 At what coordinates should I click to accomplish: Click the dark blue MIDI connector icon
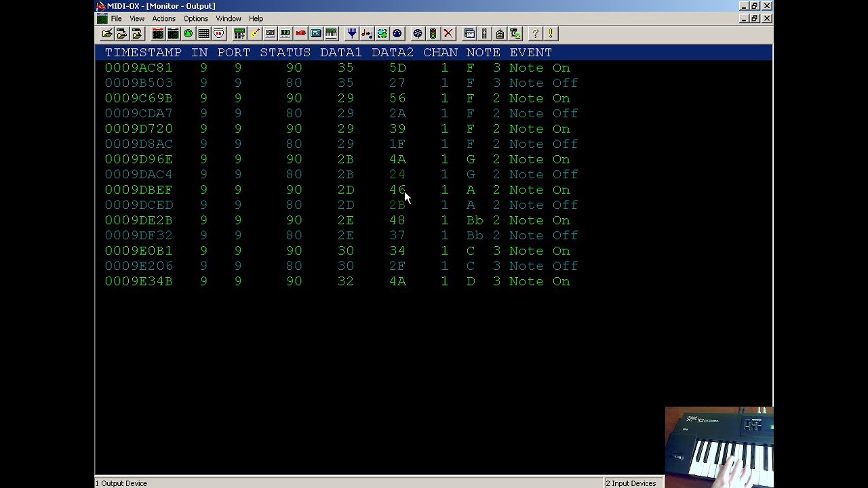point(397,33)
